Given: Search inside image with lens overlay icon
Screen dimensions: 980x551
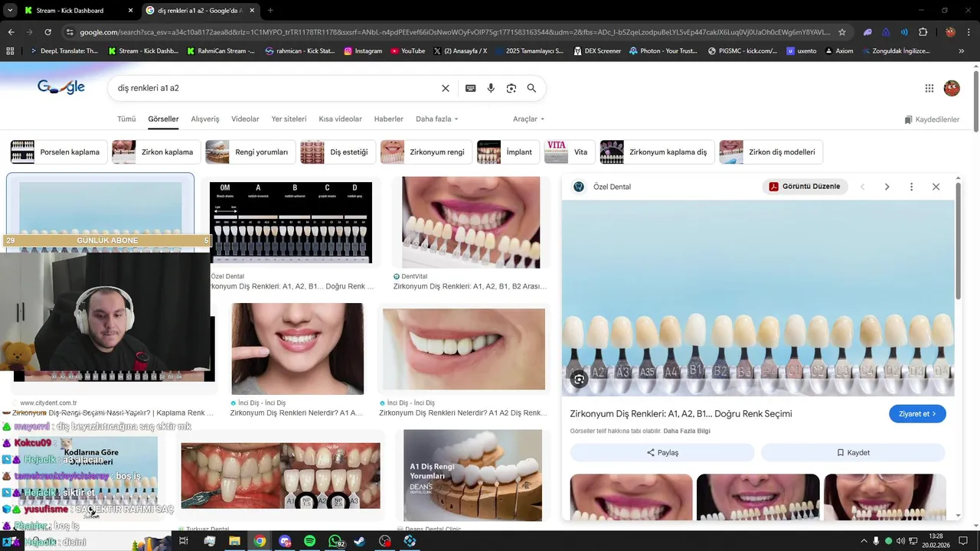Looking at the screenshot, I should 580,379.
